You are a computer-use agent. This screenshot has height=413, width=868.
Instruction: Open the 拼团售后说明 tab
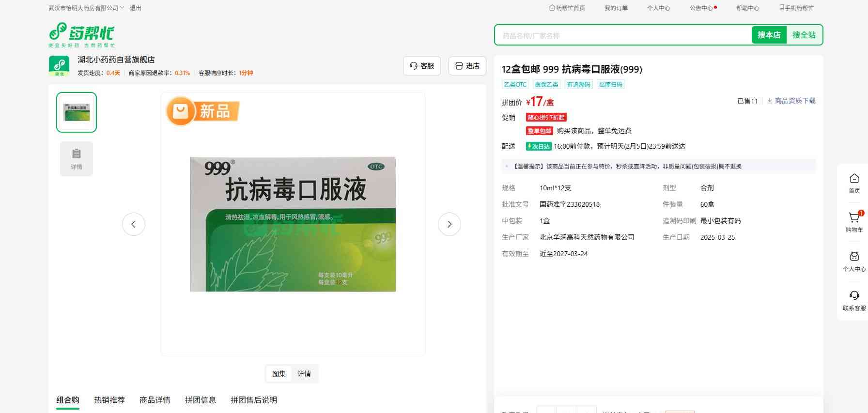254,400
